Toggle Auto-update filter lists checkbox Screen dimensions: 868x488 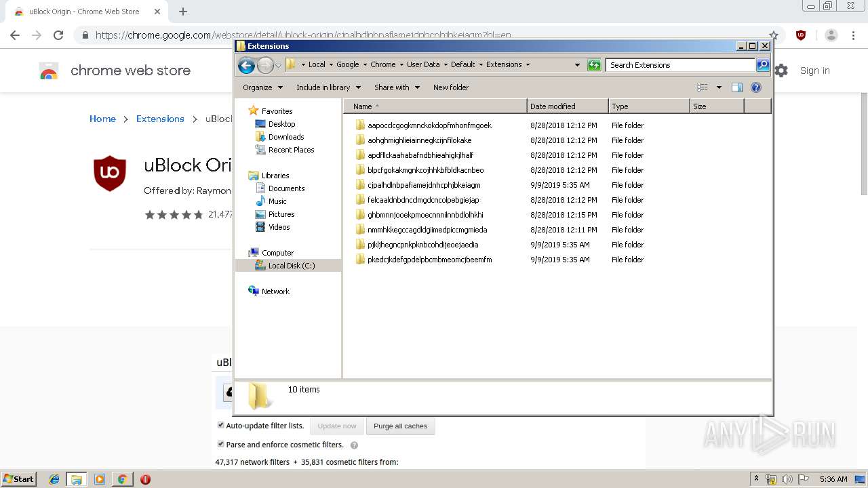(x=220, y=425)
